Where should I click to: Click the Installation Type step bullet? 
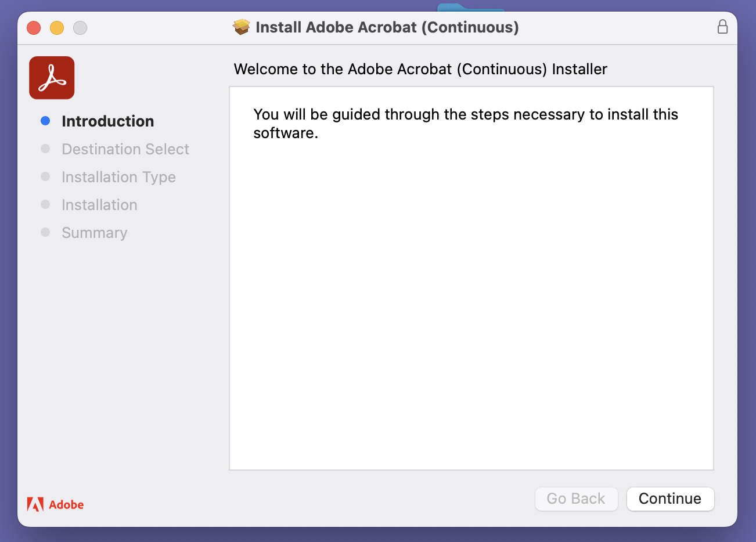click(x=45, y=176)
